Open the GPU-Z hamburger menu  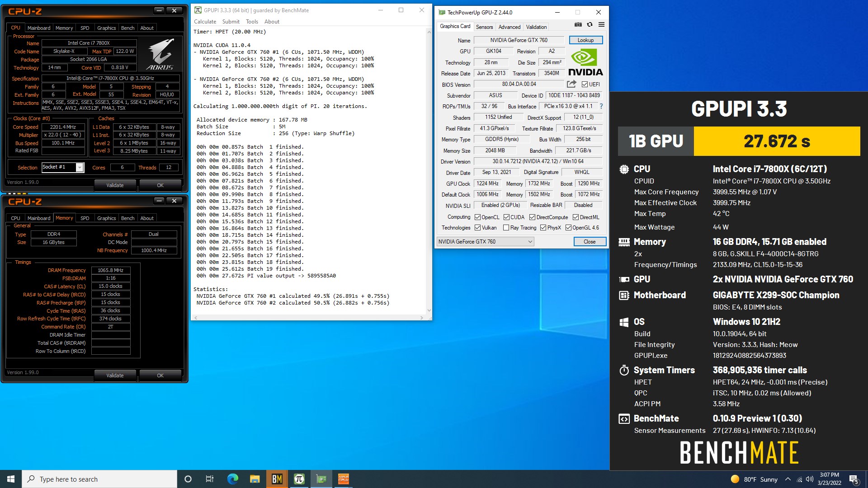point(601,25)
